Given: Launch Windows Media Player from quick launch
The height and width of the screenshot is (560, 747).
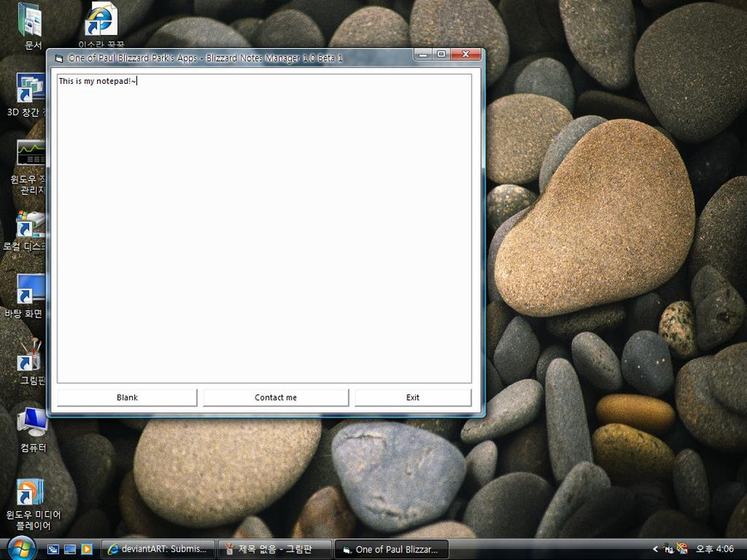Looking at the screenshot, I should click(x=86, y=549).
